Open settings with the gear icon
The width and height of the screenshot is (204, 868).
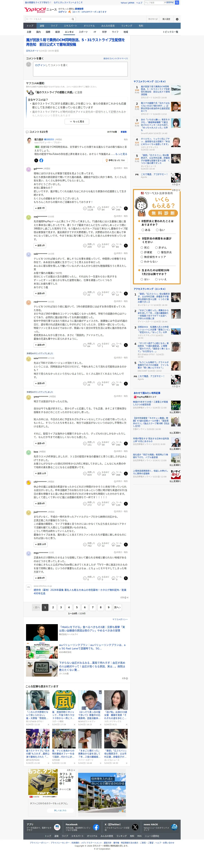[x=177, y=19]
